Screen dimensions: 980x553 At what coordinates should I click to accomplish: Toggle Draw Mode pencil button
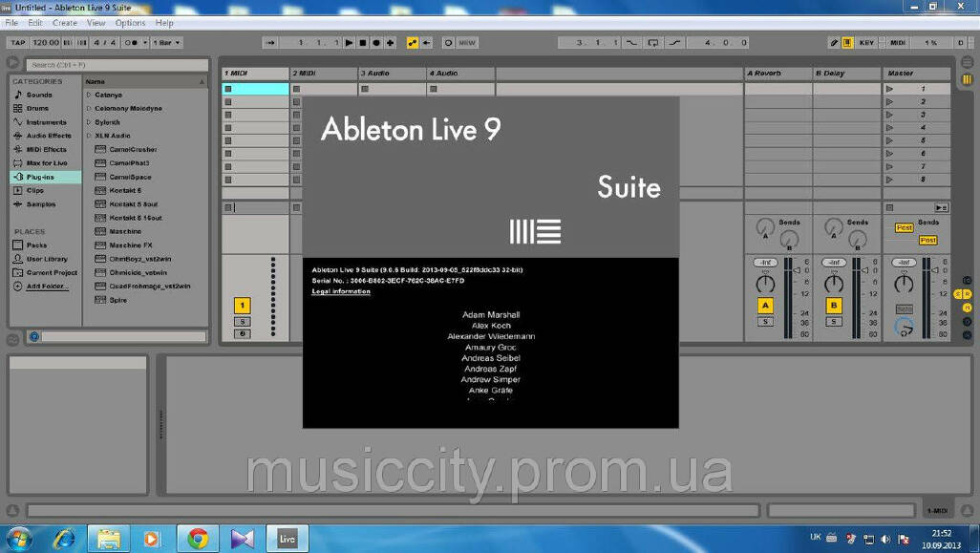coord(833,42)
